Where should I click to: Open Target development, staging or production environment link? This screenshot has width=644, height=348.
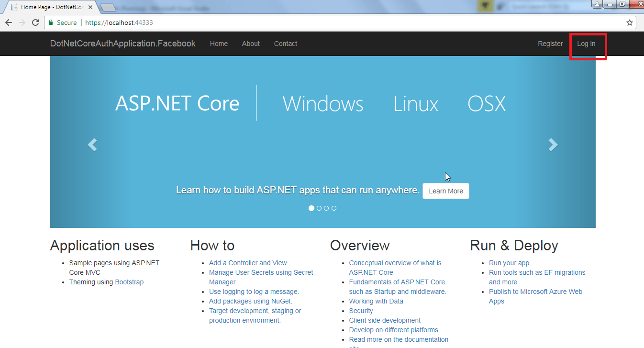tap(255, 315)
